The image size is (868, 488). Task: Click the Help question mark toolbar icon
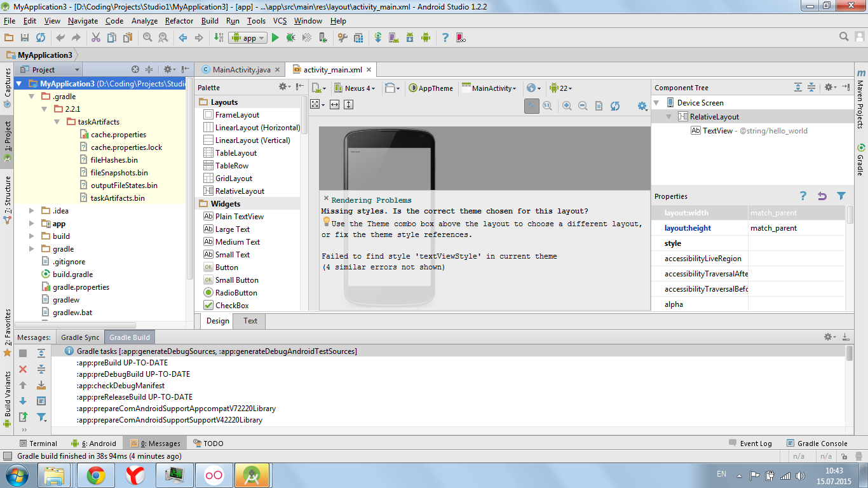445,38
